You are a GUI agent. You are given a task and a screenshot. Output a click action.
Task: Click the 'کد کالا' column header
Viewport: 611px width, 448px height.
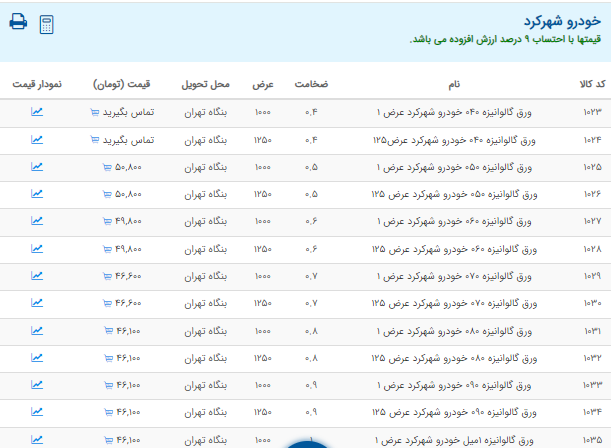[590, 84]
